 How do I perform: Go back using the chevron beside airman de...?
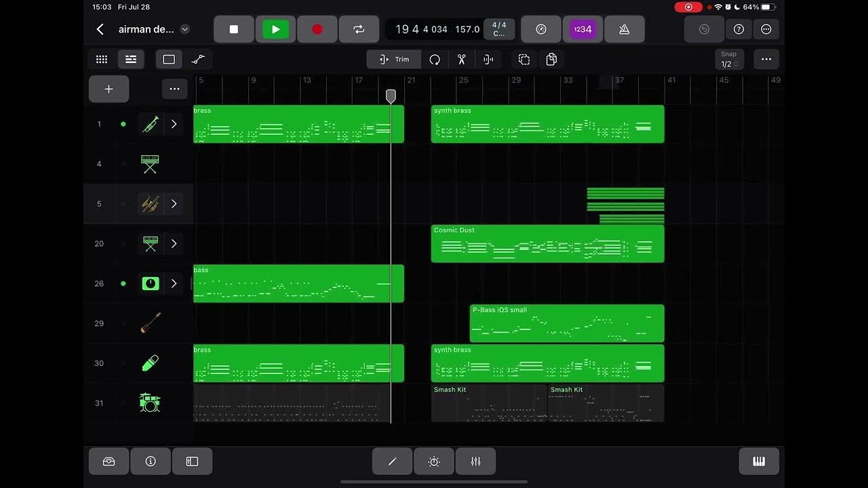(100, 29)
